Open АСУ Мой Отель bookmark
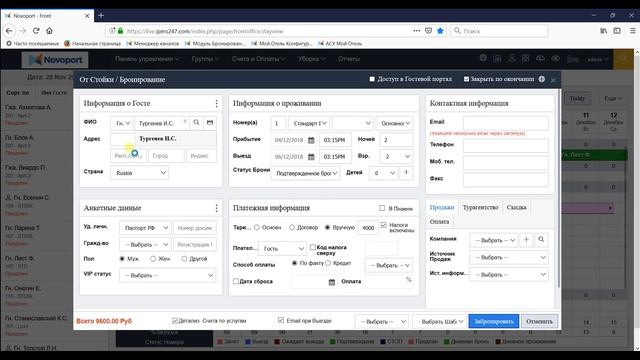Viewport: 640px width, 360px height. click(x=340, y=43)
